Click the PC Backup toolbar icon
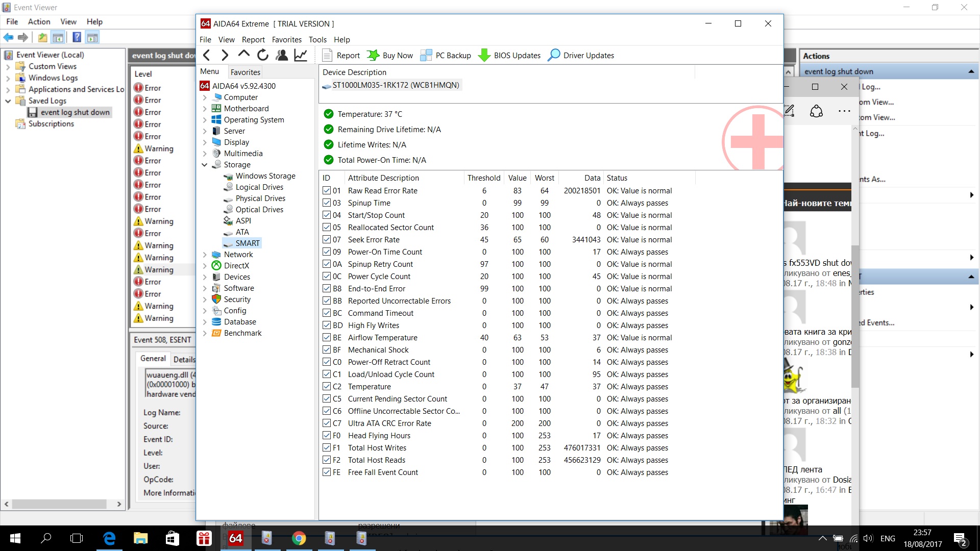Screen dimensions: 980x551 click(426, 55)
